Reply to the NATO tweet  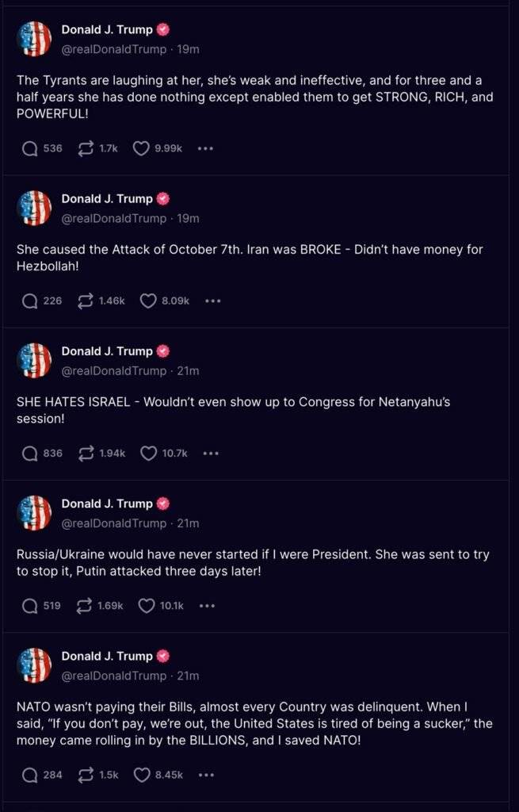[x=31, y=775]
